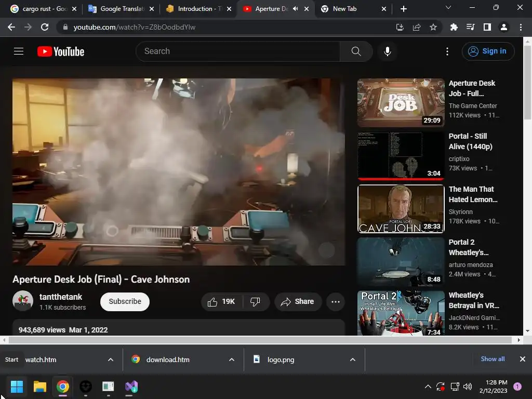Open Chrome extensions puzzle icon
This screenshot has width=532, height=399.
(x=454, y=27)
